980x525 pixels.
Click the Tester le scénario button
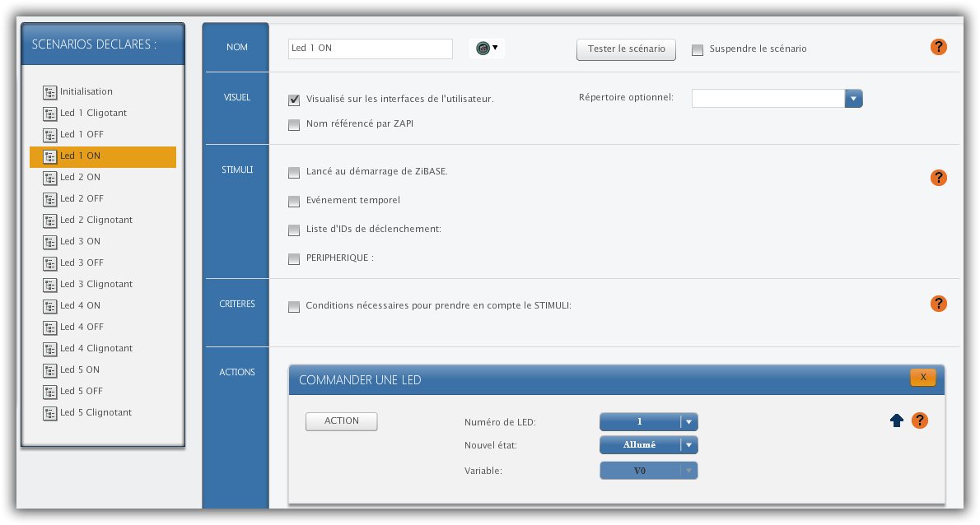coord(626,49)
